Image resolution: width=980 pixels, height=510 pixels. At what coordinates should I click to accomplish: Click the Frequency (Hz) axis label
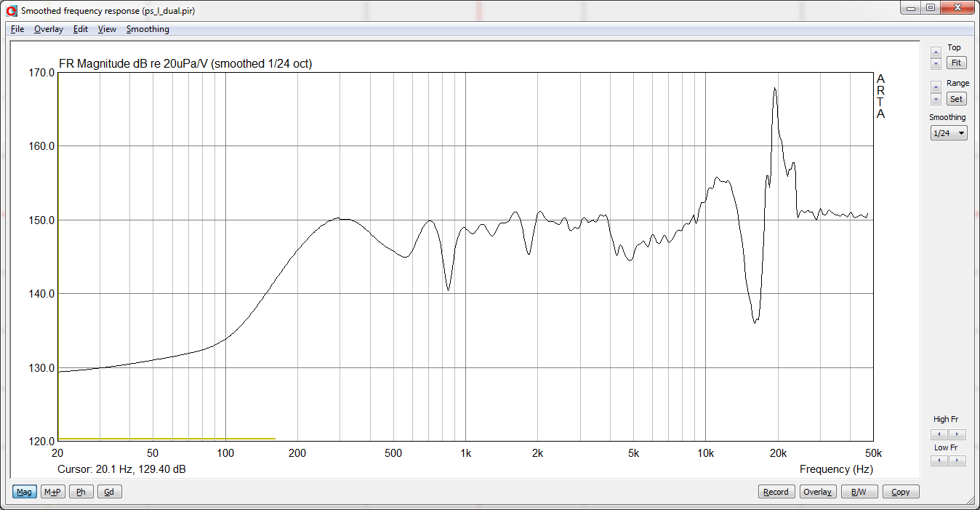pos(836,469)
